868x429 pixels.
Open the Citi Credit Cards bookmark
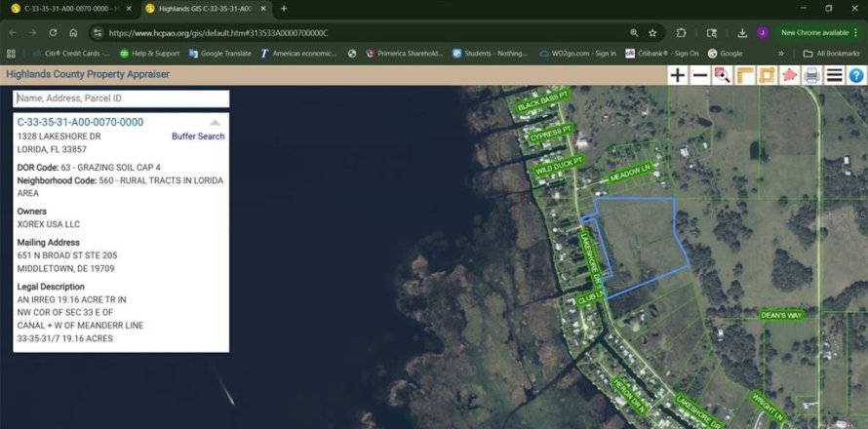pyautogui.click(x=71, y=54)
